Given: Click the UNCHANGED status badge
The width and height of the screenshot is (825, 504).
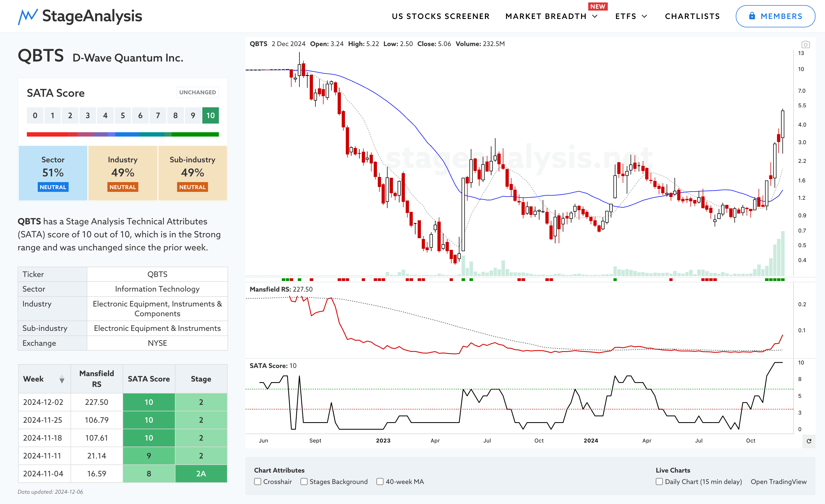Looking at the screenshot, I should coord(197,92).
